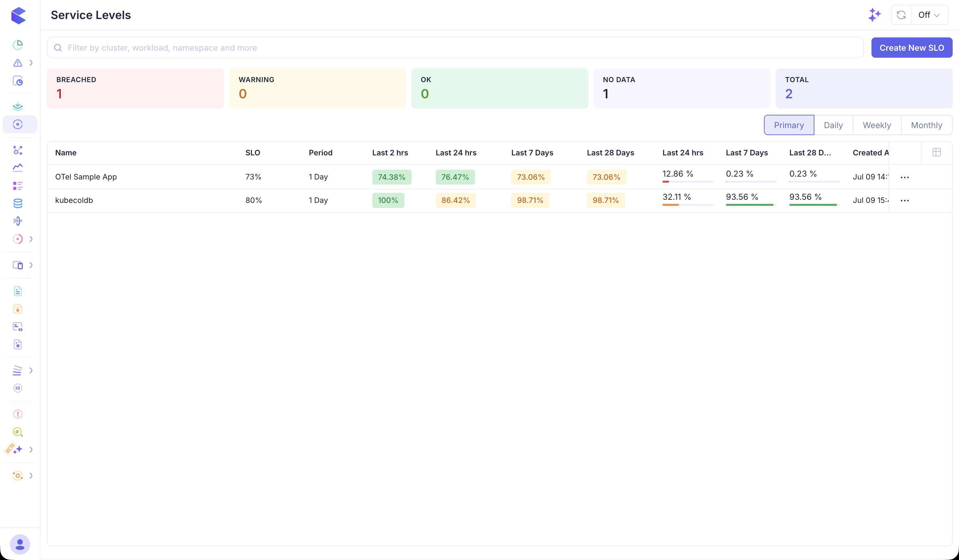Viewport: 959px width, 560px height.
Task: Open the BETA sparkle AI icon in sidebar
Action: [17, 450]
